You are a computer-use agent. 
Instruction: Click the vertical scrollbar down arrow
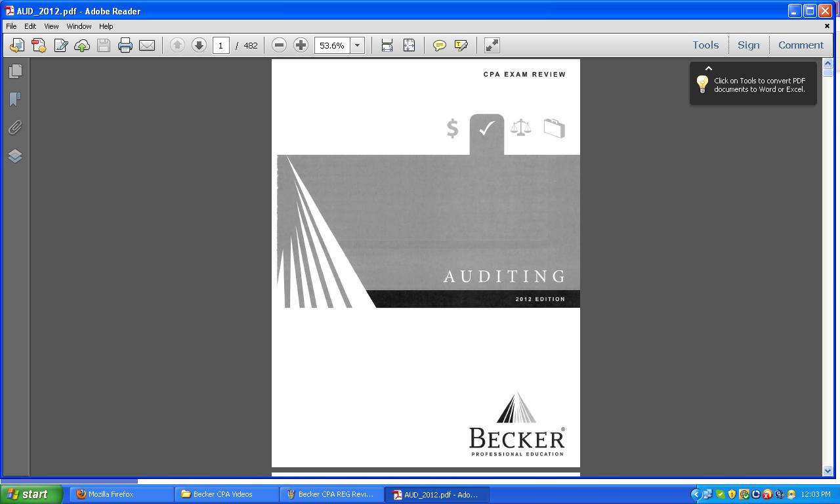tap(828, 471)
